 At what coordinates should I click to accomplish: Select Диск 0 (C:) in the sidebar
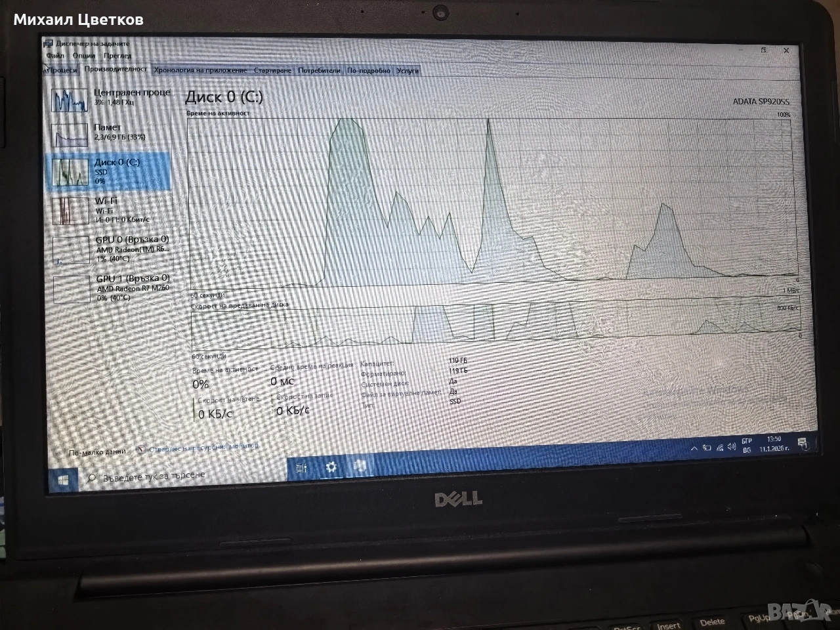pos(110,170)
